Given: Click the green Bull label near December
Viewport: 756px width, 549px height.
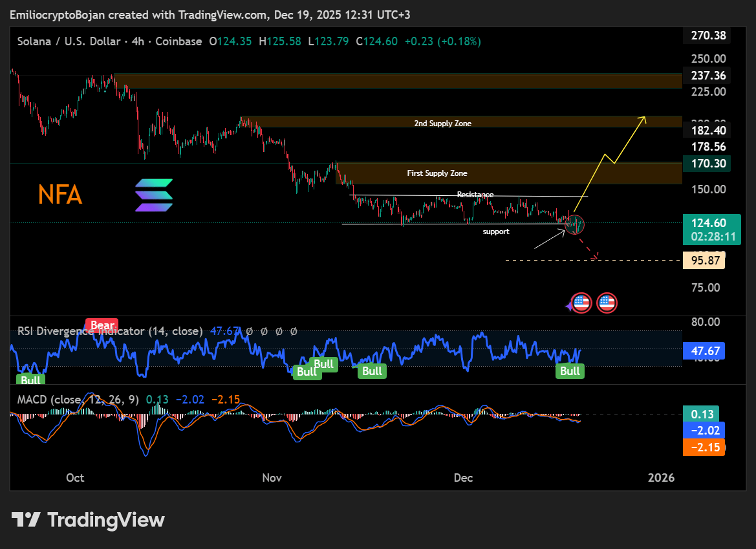Looking at the screenshot, I should coord(570,371).
